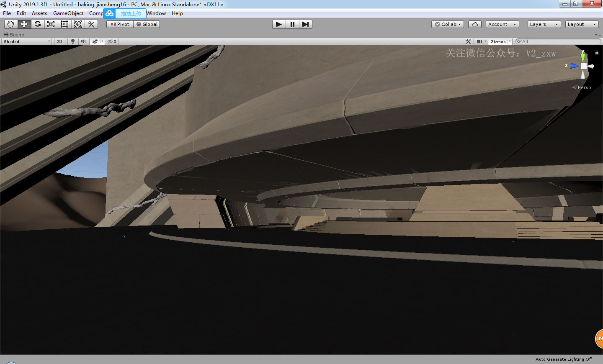The image size is (603, 364).
Task: Open the Collab dropdown
Action: (x=448, y=24)
